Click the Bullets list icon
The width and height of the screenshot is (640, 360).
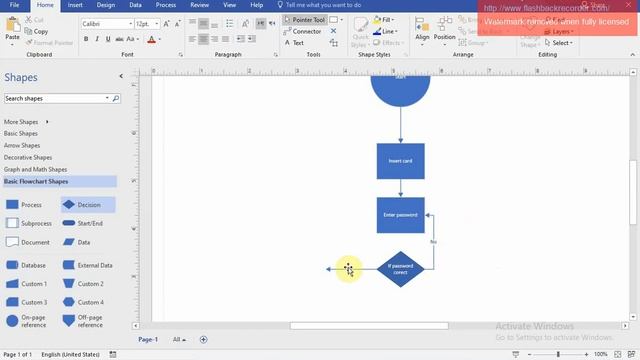(230, 24)
